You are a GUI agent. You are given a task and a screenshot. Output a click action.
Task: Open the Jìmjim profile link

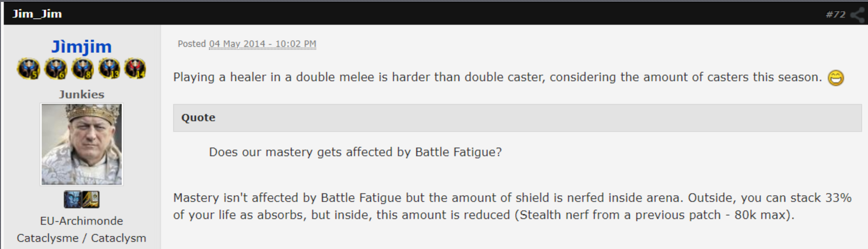click(x=81, y=47)
